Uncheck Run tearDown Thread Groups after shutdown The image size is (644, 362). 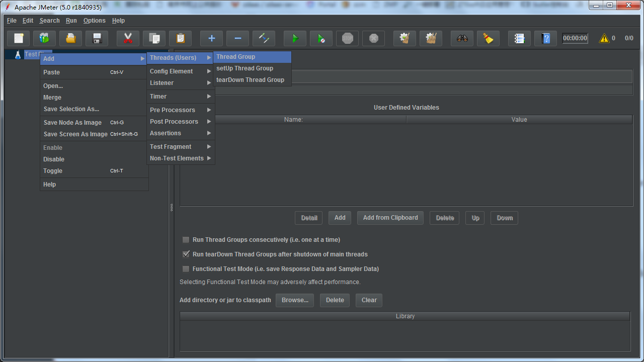click(186, 254)
